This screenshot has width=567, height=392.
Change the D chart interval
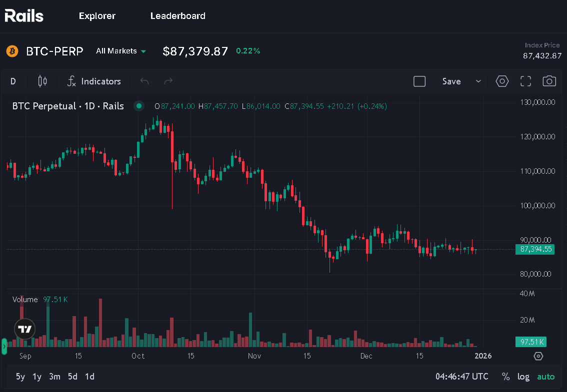click(13, 81)
